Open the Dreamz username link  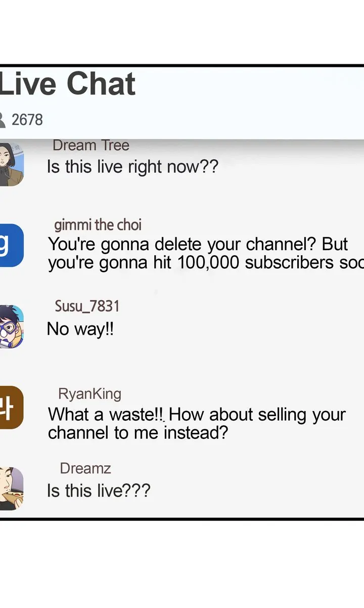pyautogui.click(x=85, y=468)
